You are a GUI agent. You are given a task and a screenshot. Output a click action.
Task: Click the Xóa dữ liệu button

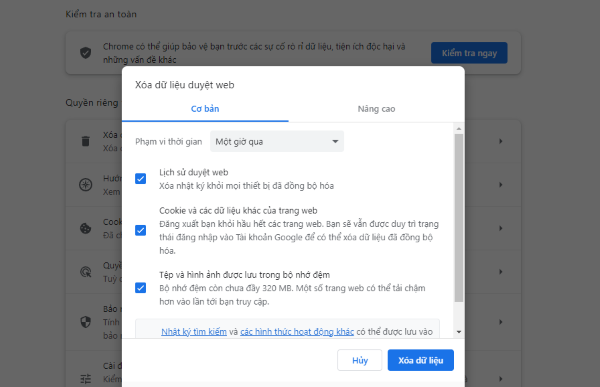click(421, 360)
